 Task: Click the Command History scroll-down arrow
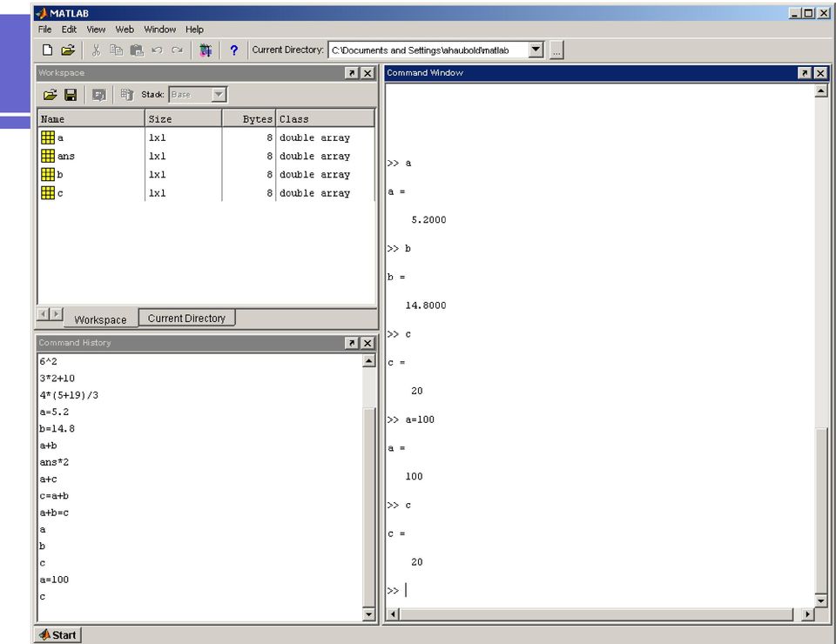368,614
